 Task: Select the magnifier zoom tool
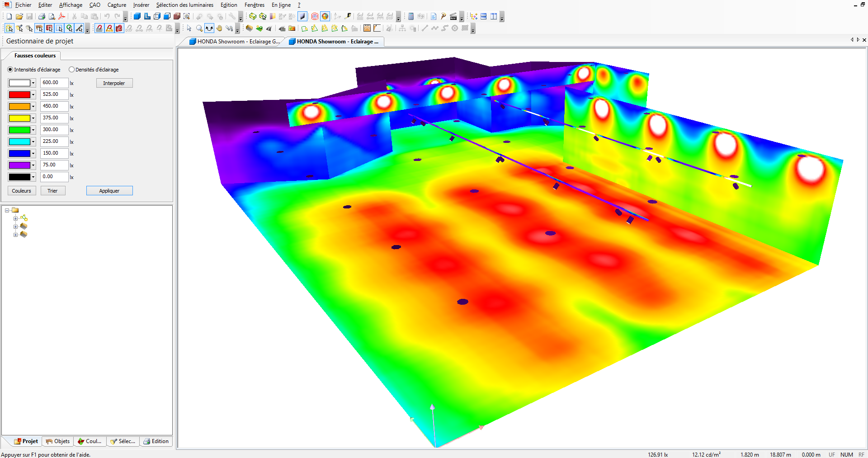199,28
